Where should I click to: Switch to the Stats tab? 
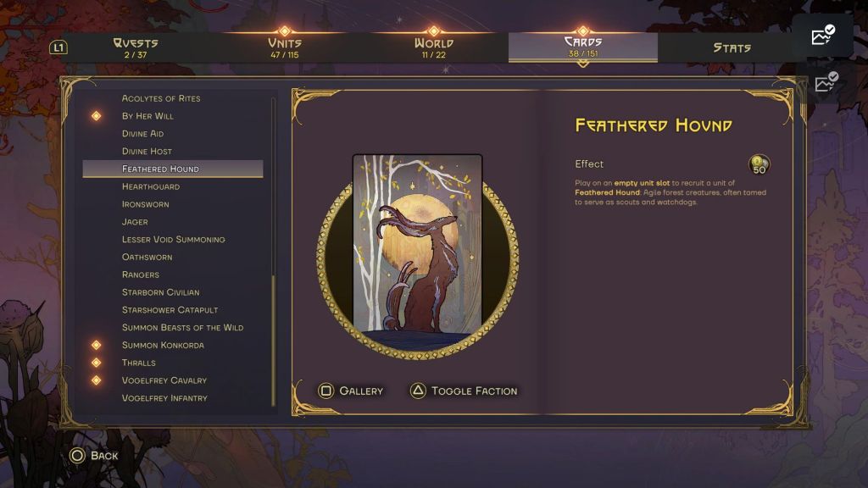(x=732, y=47)
